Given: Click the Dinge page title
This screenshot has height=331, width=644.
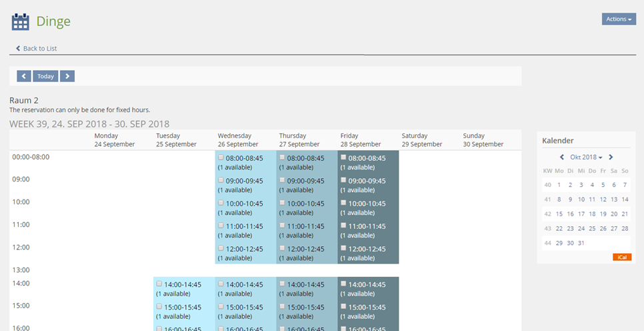Looking at the screenshot, I should click(53, 21).
